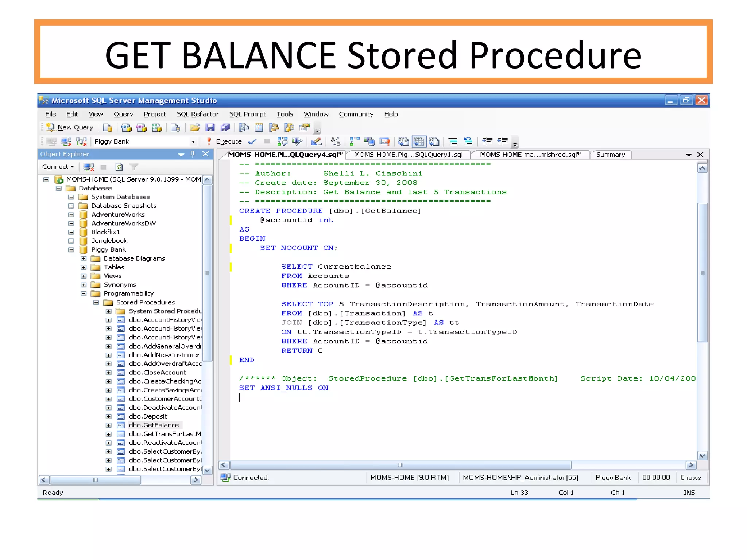The width and height of the screenshot is (747, 560).
Task: Click the Refresh icon in Object Explorer
Action: pyautogui.click(x=119, y=167)
